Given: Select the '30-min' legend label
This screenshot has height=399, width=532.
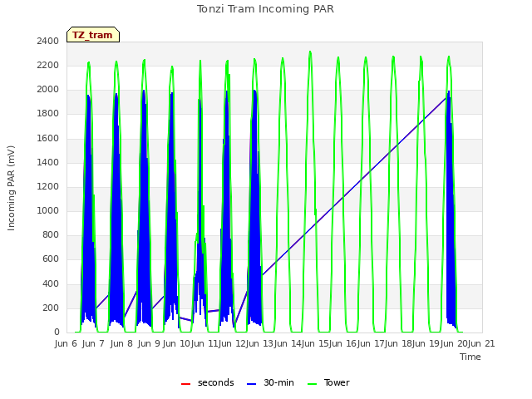Looking at the screenshot, I should click(x=278, y=382).
